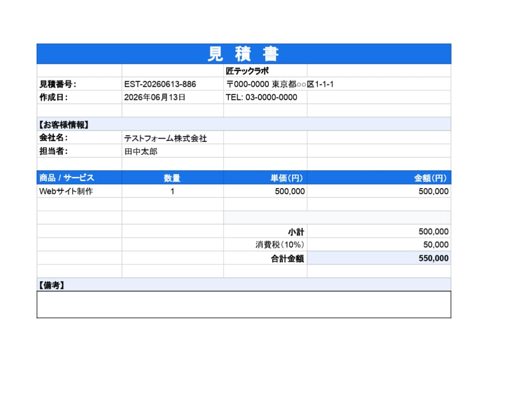The height and width of the screenshot is (420, 511).
Task: Click the テストフォーム株式会社 cell
Action: click(173, 137)
